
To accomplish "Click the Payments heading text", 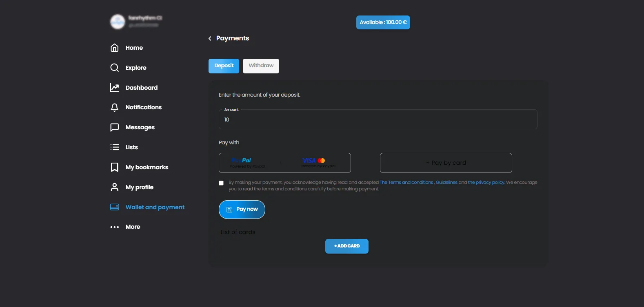I will pos(233,38).
